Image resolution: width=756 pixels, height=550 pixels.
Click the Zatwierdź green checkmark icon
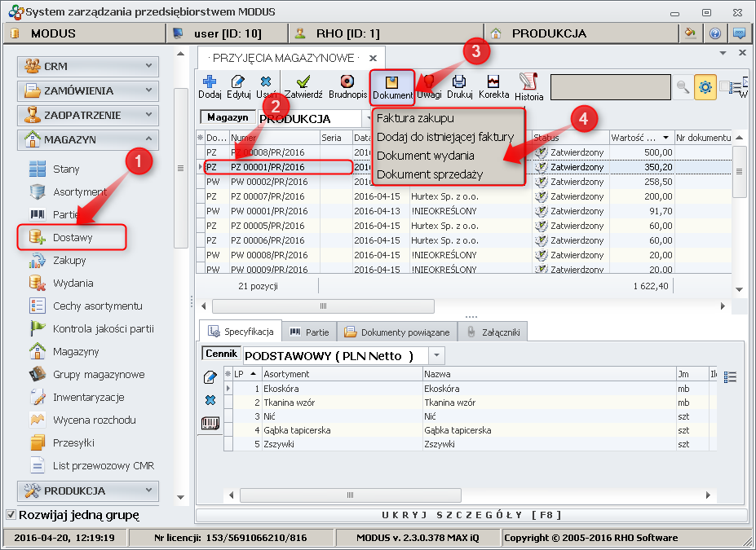pos(302,86)
